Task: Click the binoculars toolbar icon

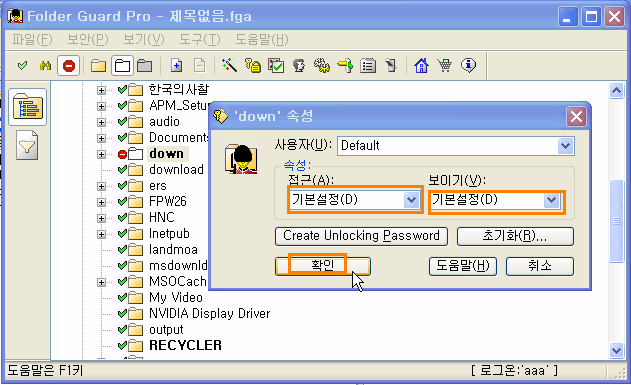Action: point(45,66)
